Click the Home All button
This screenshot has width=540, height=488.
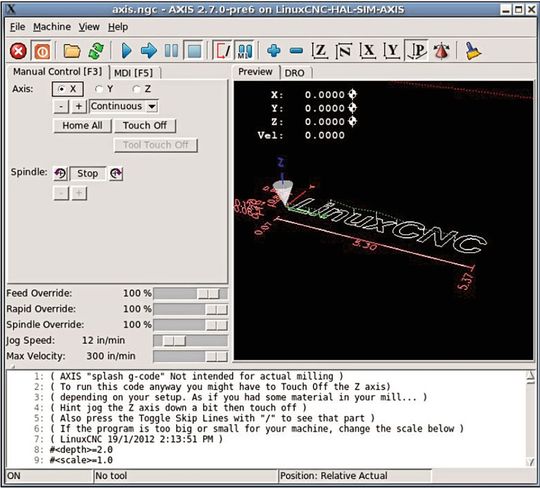pos(82,126)
